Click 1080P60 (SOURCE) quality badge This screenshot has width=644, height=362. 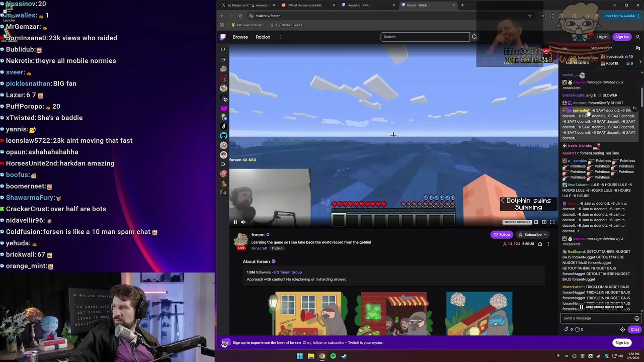(x=517, y=222)
